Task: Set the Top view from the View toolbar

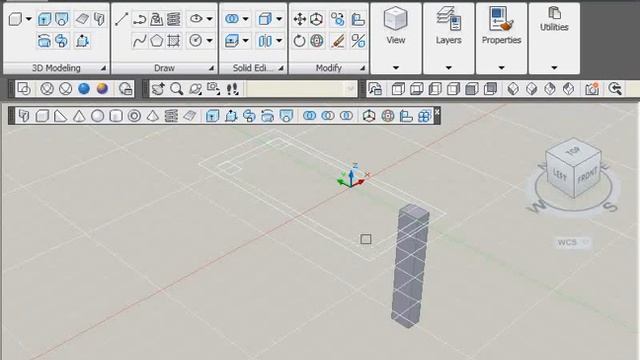Action: [398, 89]
